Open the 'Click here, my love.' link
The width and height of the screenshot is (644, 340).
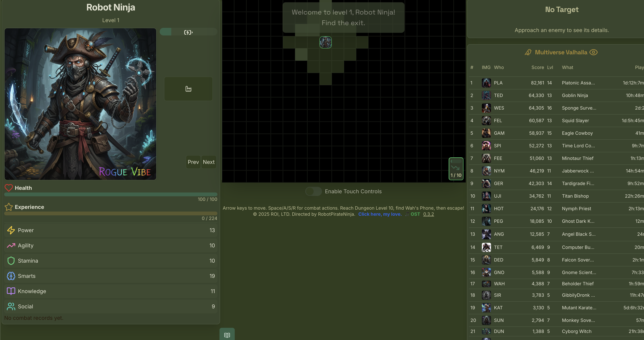coord(380,214)
